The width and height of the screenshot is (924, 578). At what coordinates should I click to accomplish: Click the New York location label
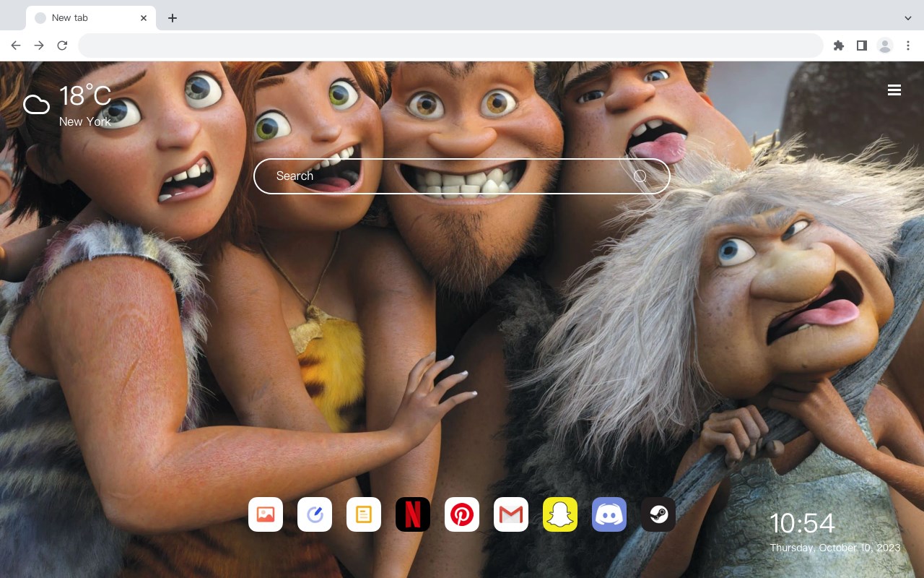(85, 121)
